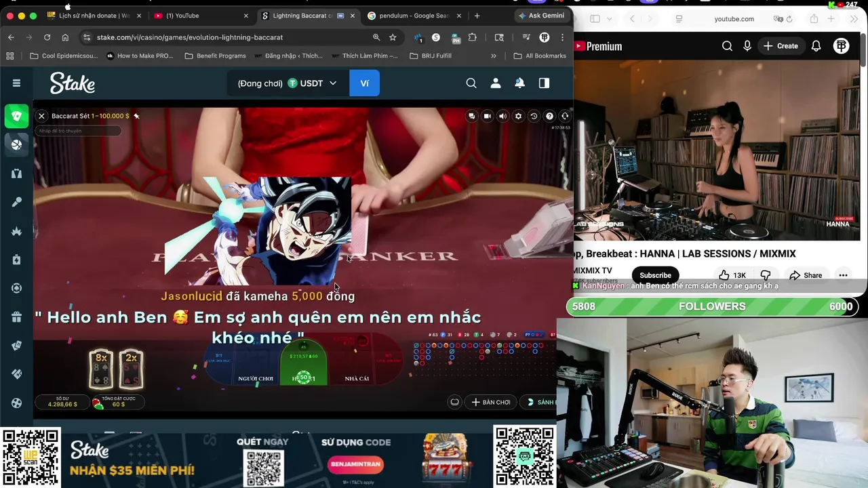
Task: Open the Chrome extensions puzzle icon
Action: (473, 37)
